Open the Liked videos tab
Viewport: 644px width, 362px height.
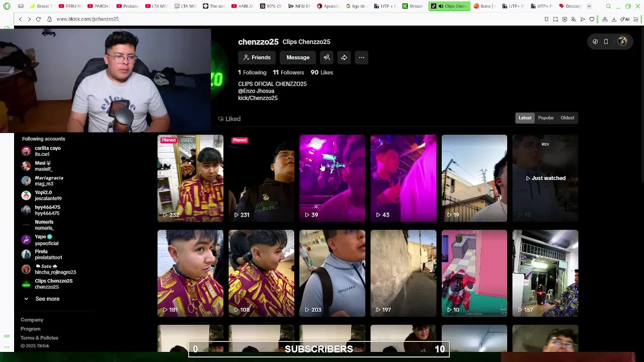pyautogui.click(x=229, y=119)
